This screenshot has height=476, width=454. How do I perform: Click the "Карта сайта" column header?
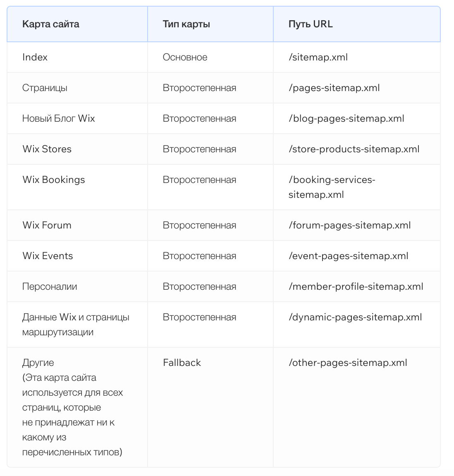coord(50,24)
